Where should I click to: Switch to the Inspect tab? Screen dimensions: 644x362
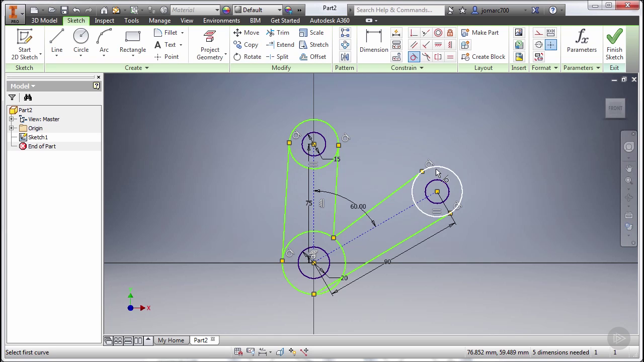(104, 21)
